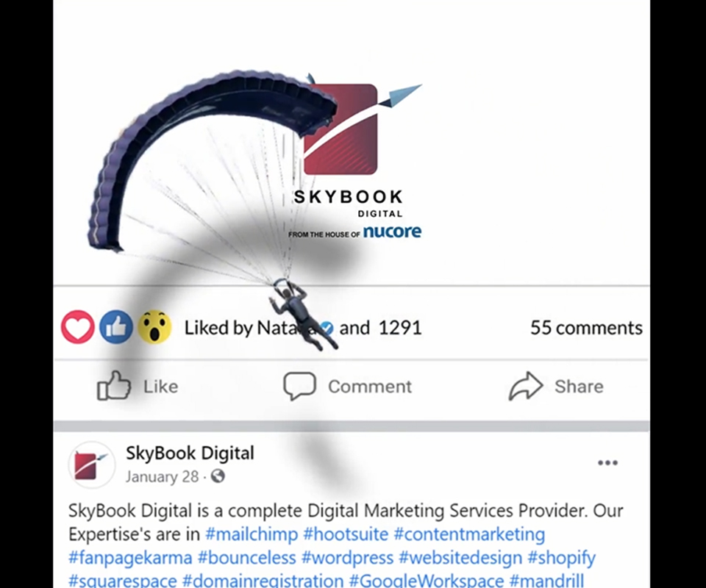Click the yellow wow reaction emoji
Screen dimensions: 706x588
(154, 327)
